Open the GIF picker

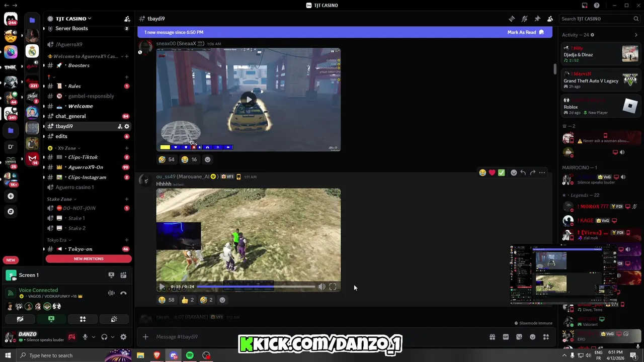(x=506, y=337)
